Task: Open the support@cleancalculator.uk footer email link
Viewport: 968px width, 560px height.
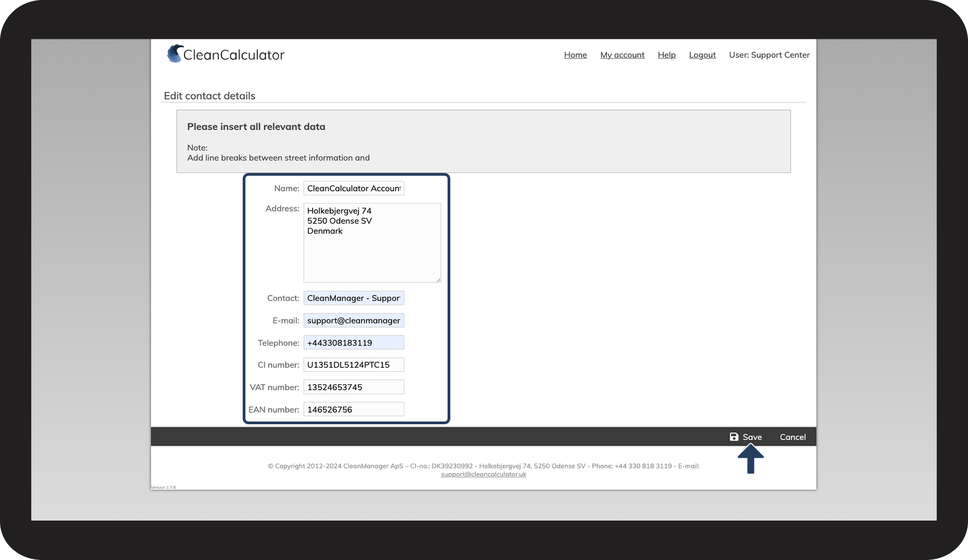Action: point(483,474)
